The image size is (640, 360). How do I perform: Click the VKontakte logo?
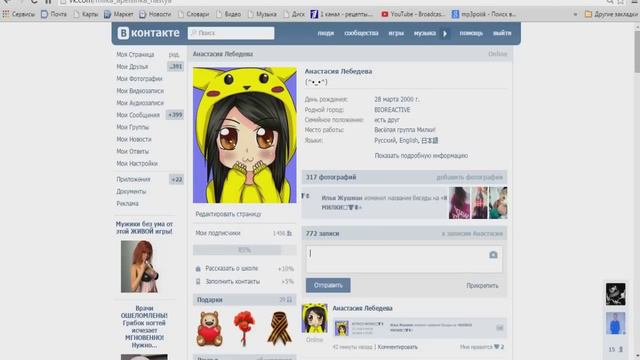pos(149,33)
